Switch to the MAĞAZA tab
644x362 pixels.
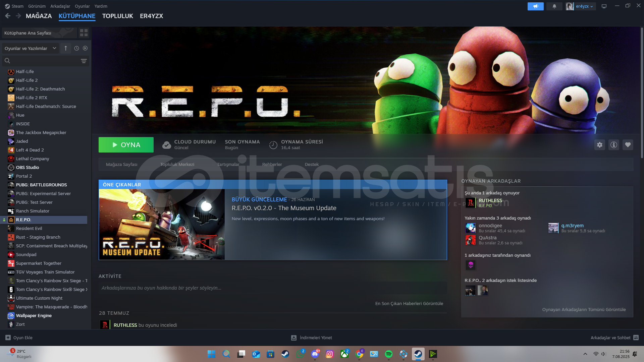click(x=39, y=16)
